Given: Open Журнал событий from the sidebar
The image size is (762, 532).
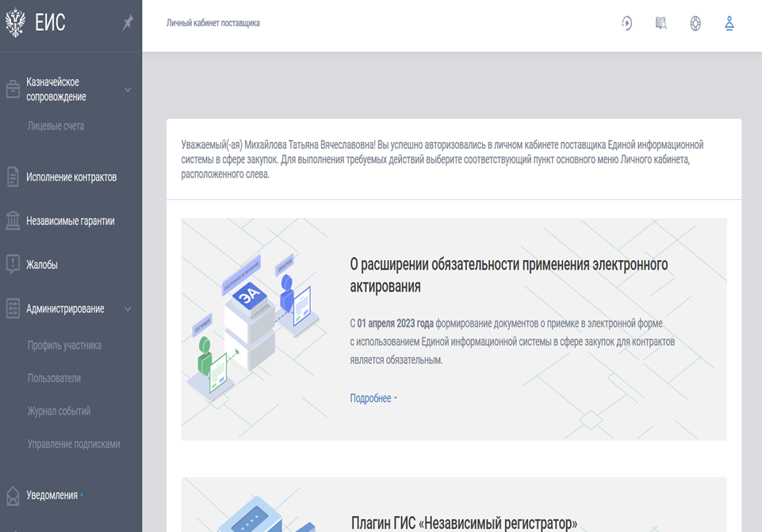Looking at the screenshot, I should pyautogui.click(x=59, y=411).
